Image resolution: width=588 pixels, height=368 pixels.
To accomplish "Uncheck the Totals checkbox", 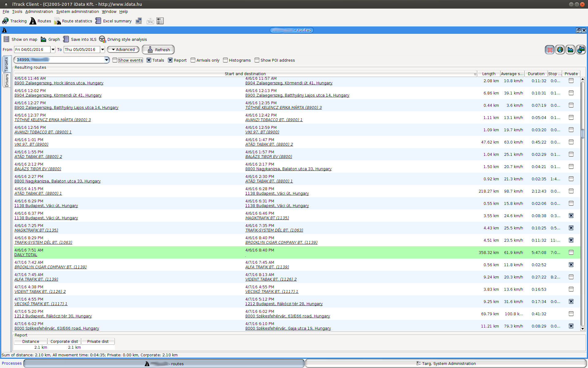I will [x=149, y=60].
